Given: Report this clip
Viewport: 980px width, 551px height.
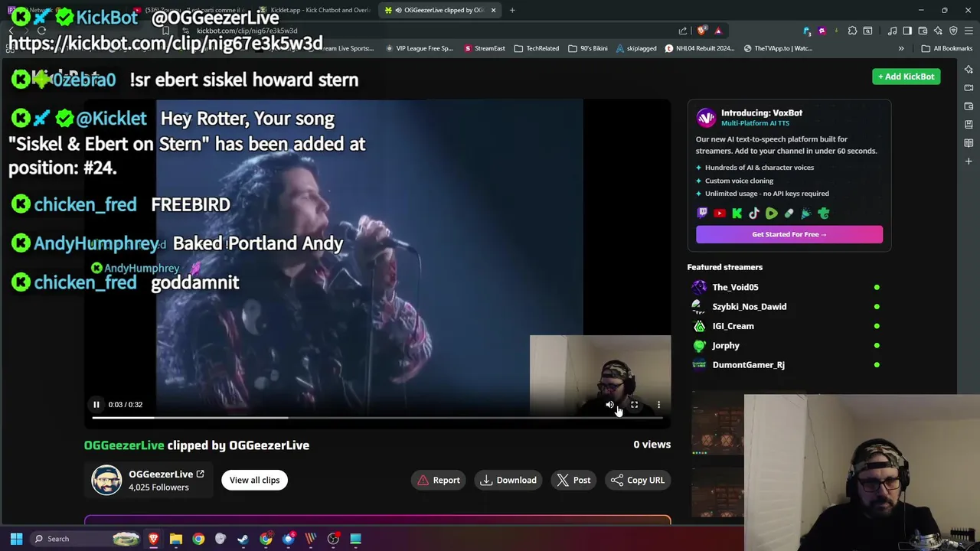Looking at the screenshot, I should coord(439,480).
